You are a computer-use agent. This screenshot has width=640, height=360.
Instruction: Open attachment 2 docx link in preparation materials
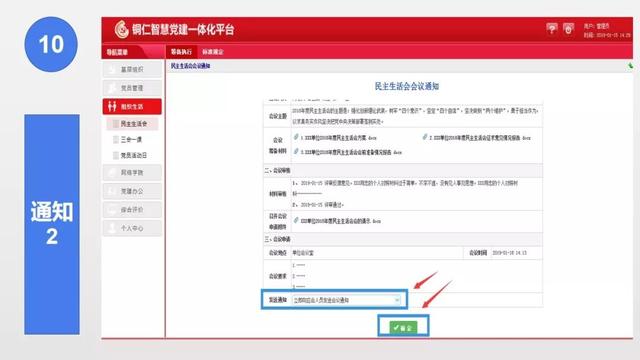pyautogui.click(x=480, y=138)
